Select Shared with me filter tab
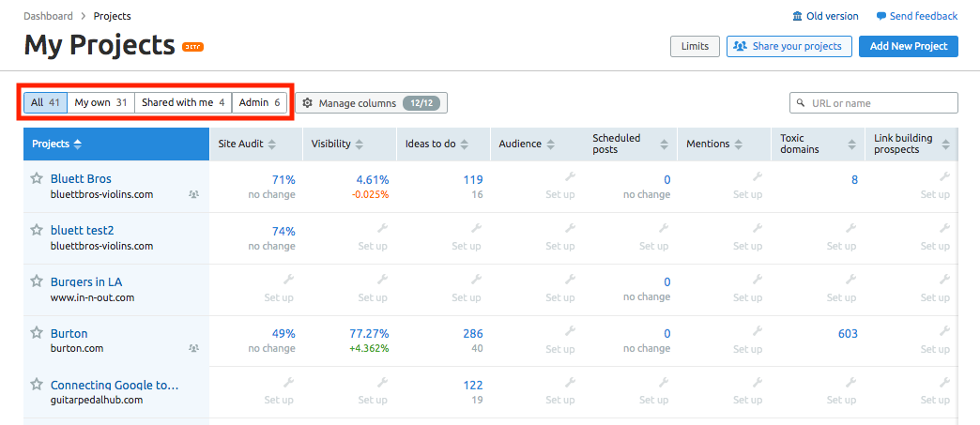 (x=183, y=102)
